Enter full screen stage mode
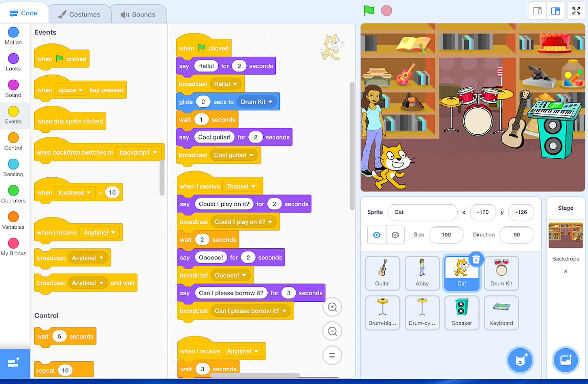Viewport: 588px width, 384px height. pyautogui.click(x=576, y=11)
